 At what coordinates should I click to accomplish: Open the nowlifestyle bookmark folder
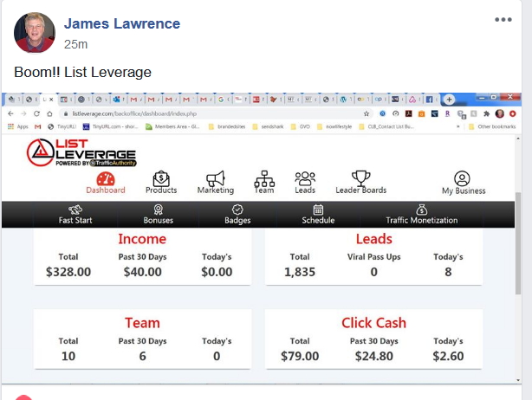tap(334, 126)
